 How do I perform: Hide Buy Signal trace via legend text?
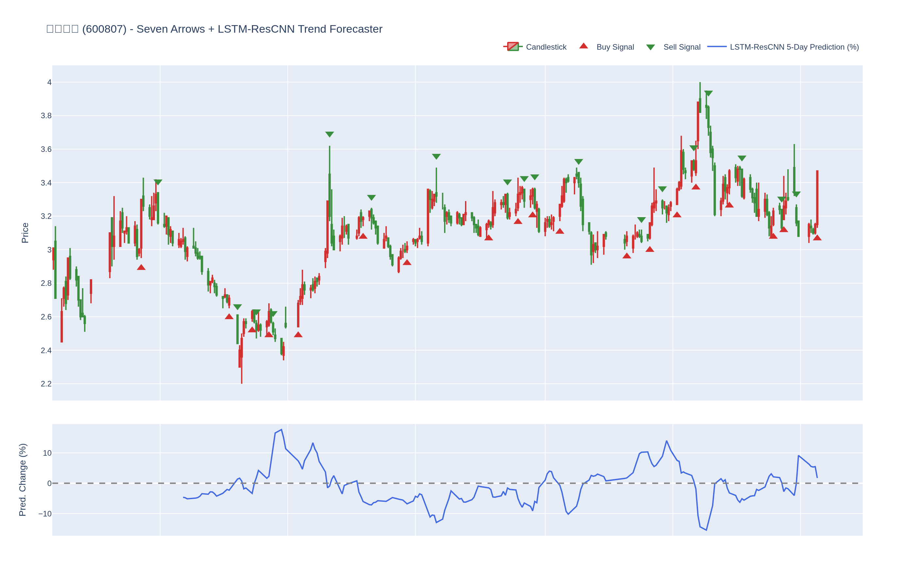tap(615, 47)
